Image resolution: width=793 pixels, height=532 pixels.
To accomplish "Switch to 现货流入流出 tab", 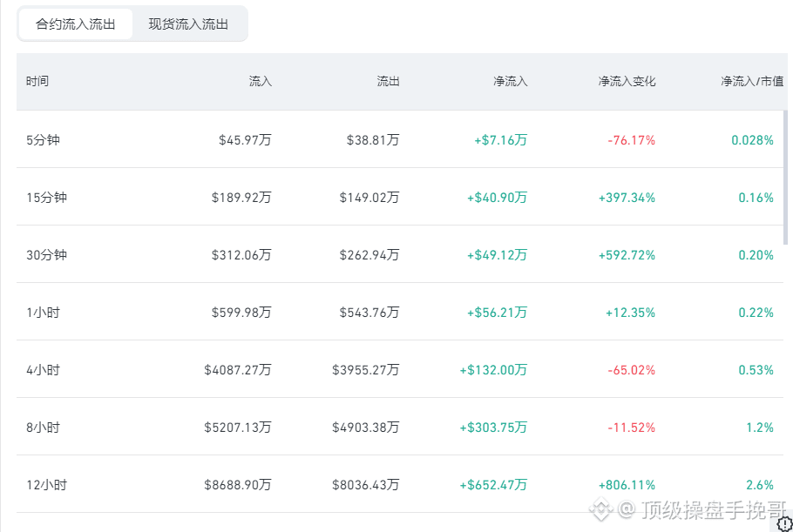I will tap(188, 24).
